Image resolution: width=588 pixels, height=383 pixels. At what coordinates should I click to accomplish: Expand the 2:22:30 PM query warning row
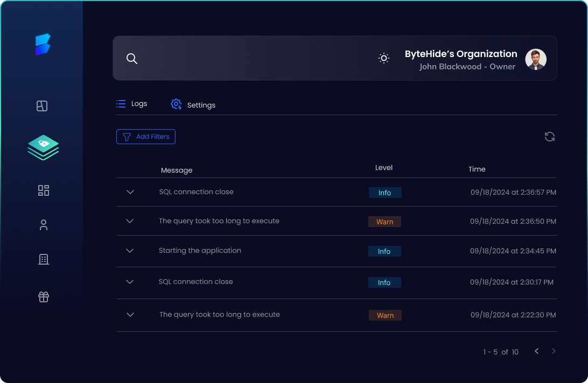click(130, 315)
